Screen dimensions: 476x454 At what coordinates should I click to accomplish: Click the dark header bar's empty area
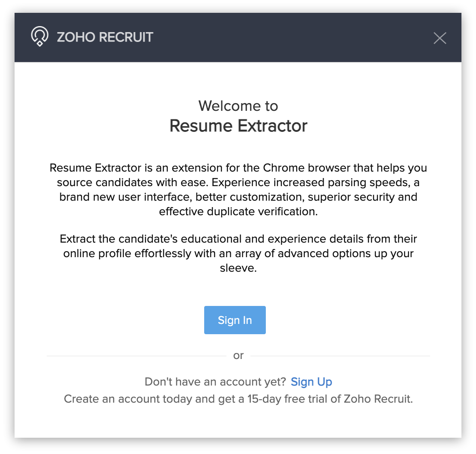pyautogui.click(x=291, y=38)
